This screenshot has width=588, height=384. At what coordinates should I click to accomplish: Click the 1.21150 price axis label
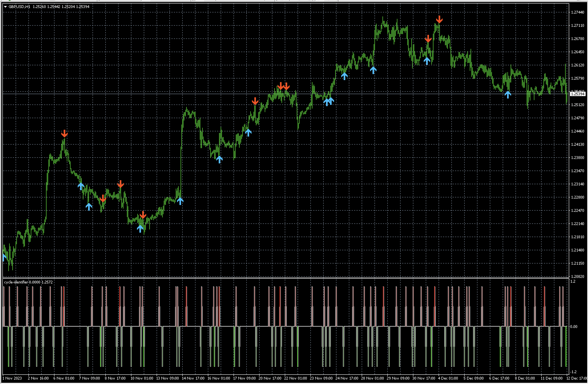click(x=578, y=263)
